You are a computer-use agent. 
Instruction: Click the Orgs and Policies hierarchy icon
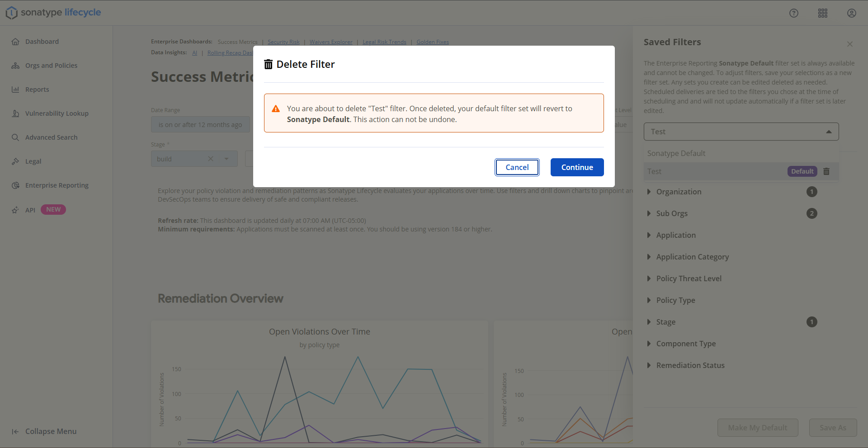(x=15, y=66)
